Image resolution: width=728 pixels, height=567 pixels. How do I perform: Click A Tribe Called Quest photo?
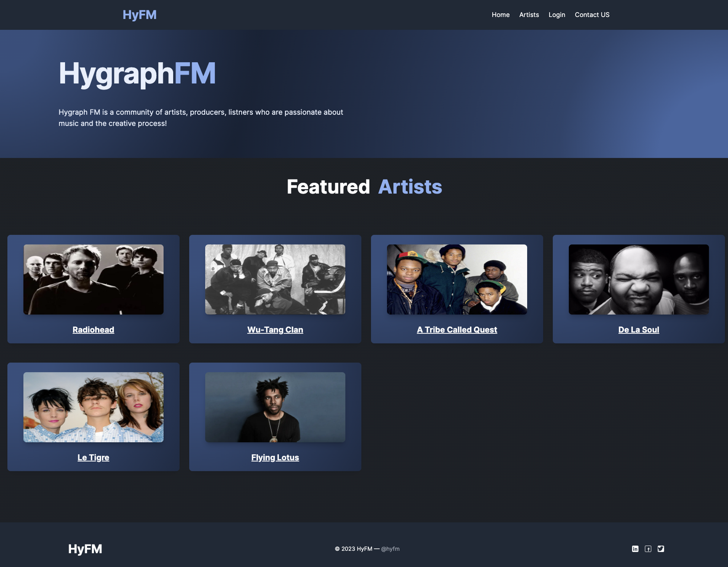(x=457, y=279)
